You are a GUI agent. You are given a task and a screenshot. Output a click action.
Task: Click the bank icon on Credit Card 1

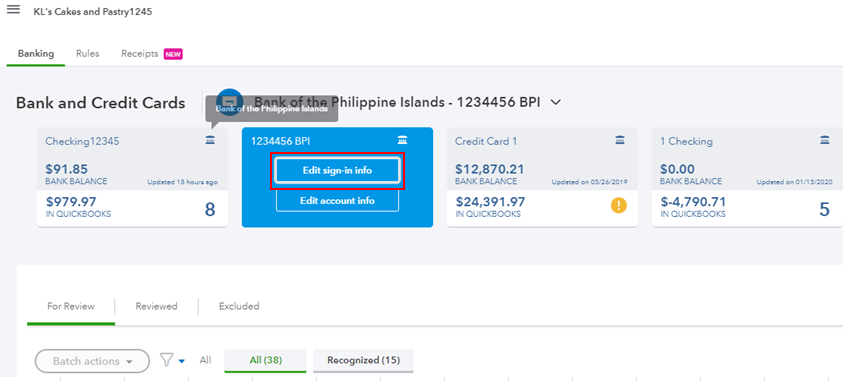point(620,140)
